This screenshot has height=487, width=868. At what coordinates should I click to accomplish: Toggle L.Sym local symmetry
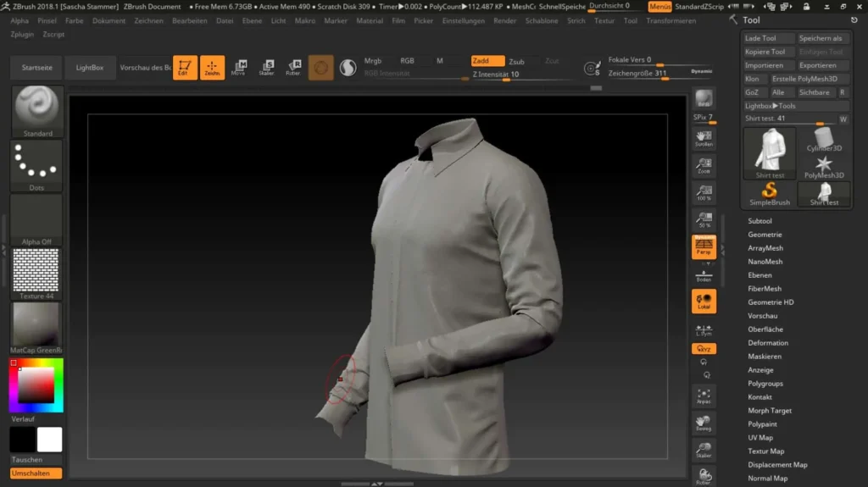coord(704,329)
